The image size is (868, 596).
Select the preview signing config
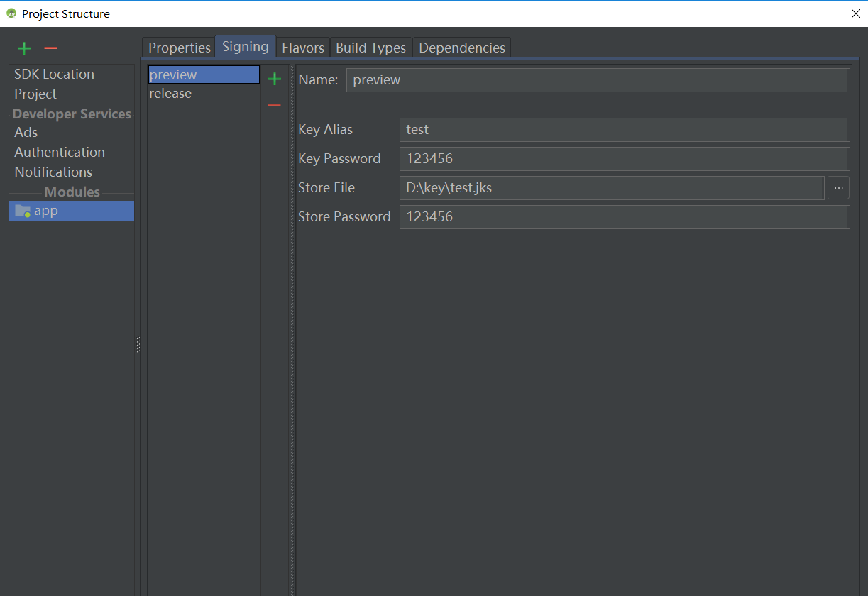[204, 74]
